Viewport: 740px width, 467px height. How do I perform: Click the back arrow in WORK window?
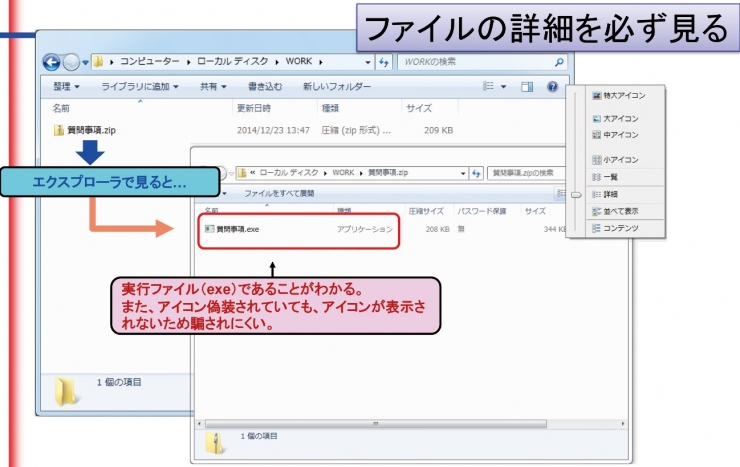[51, 62]
